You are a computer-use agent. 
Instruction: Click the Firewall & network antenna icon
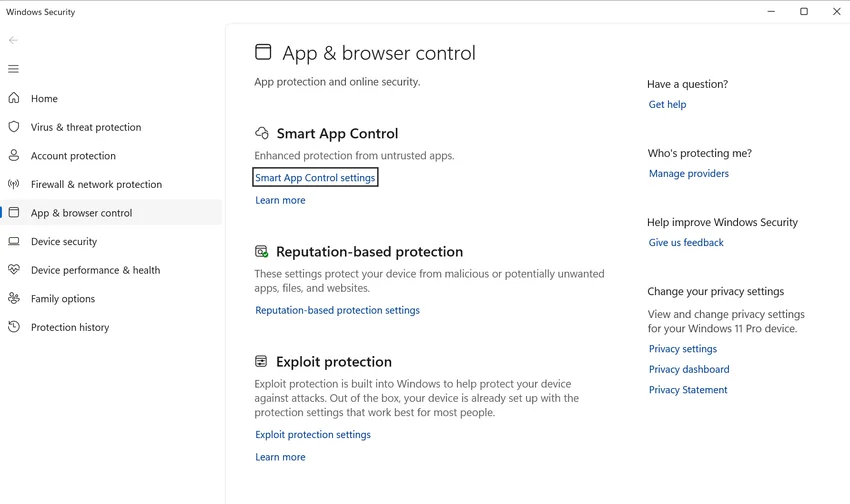(x=14, y=184)
